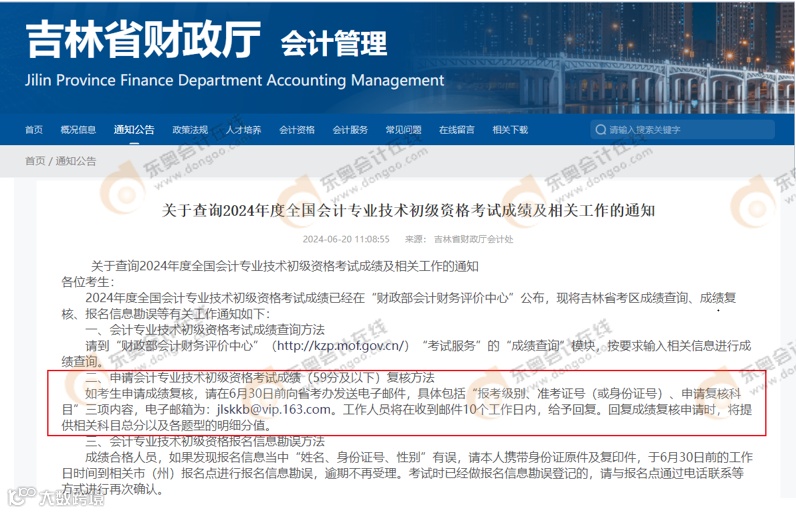796x513 pixels.
Task: Select the 通知公告 nav item
Action: pos(134,130)
